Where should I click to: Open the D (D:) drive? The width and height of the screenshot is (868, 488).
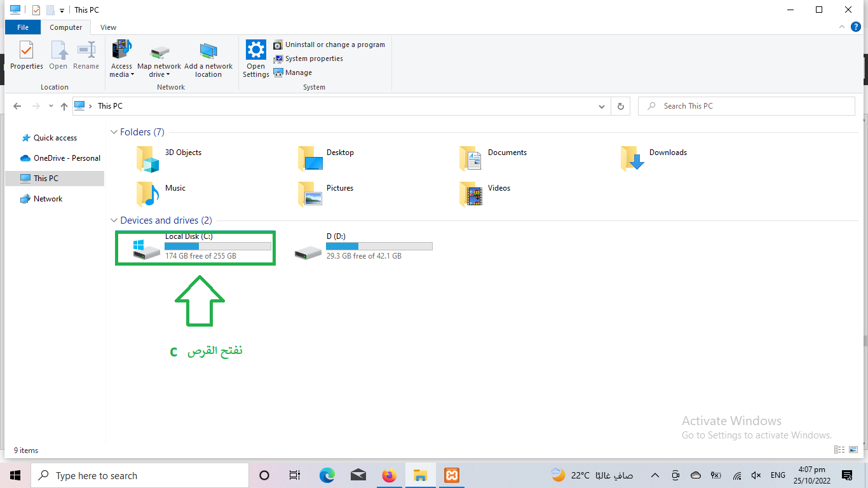tap(363, 247)
